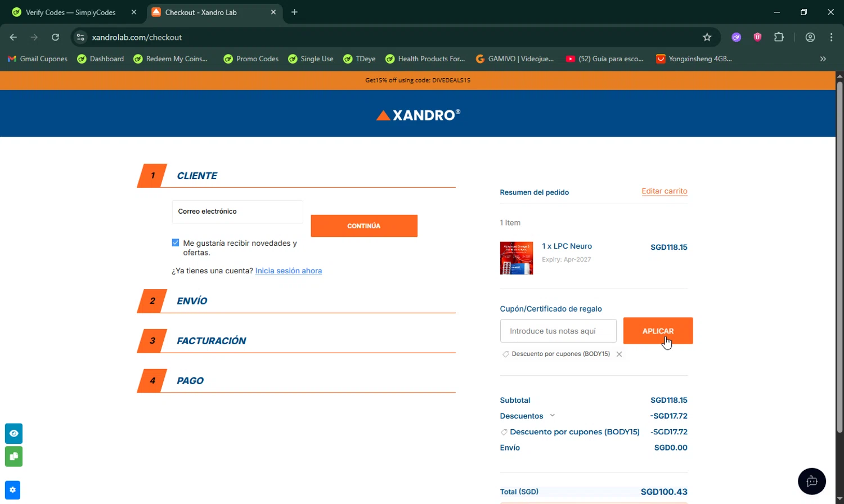
Task: Click the CONTINÚA button
Action: point(364,226)
